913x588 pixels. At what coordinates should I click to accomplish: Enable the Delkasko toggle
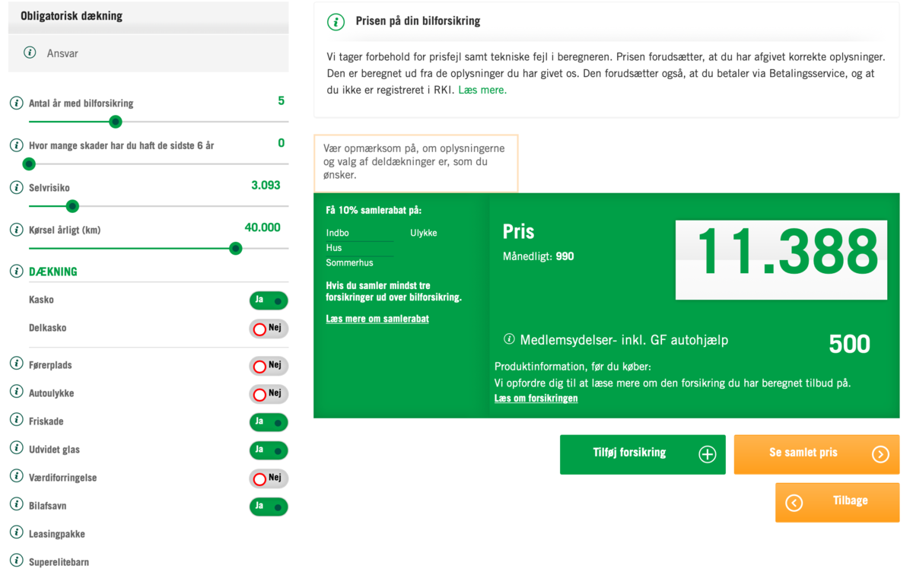(x=269, y=329)
